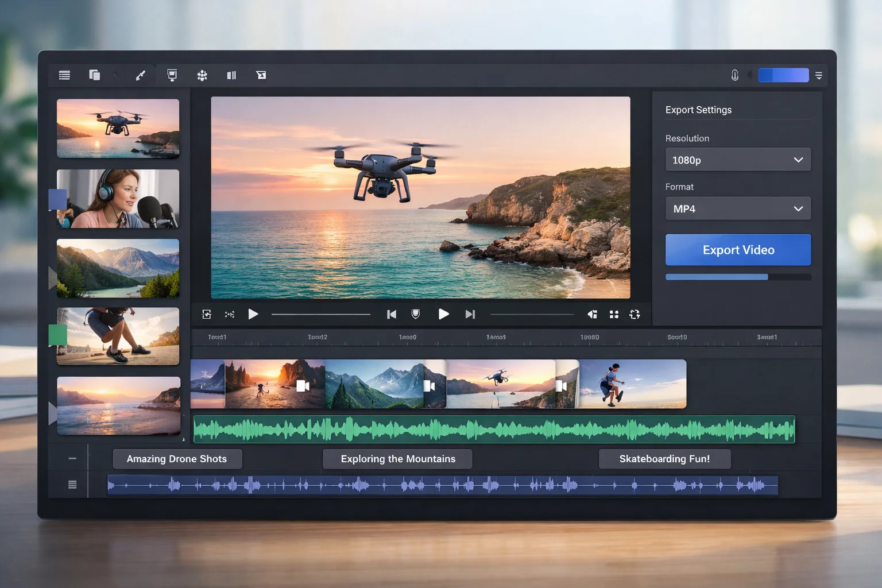Click the minus icon on title track
Screen dimensions: 882x588
click(72, 458)
